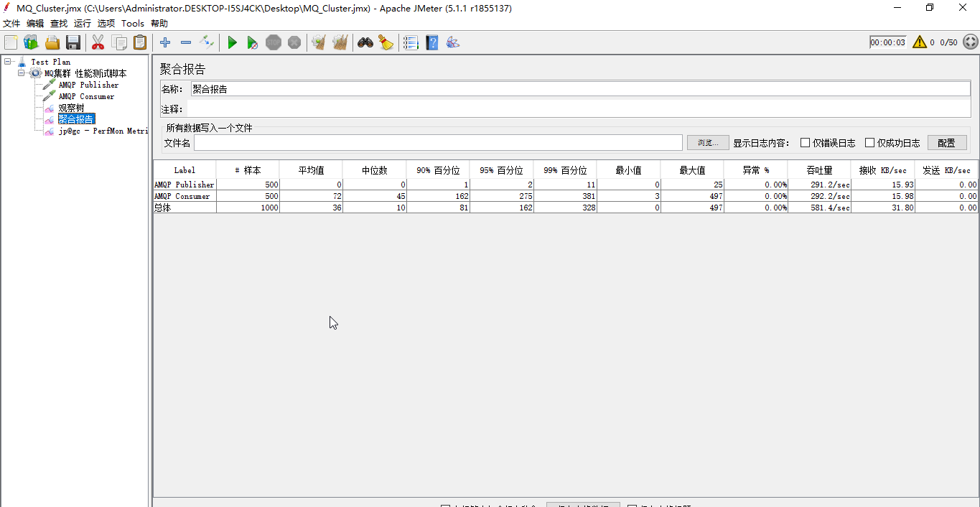Open the 查找 menu
Image resolution: width=980 pixels, height=507 pixels.
[59, 23]
